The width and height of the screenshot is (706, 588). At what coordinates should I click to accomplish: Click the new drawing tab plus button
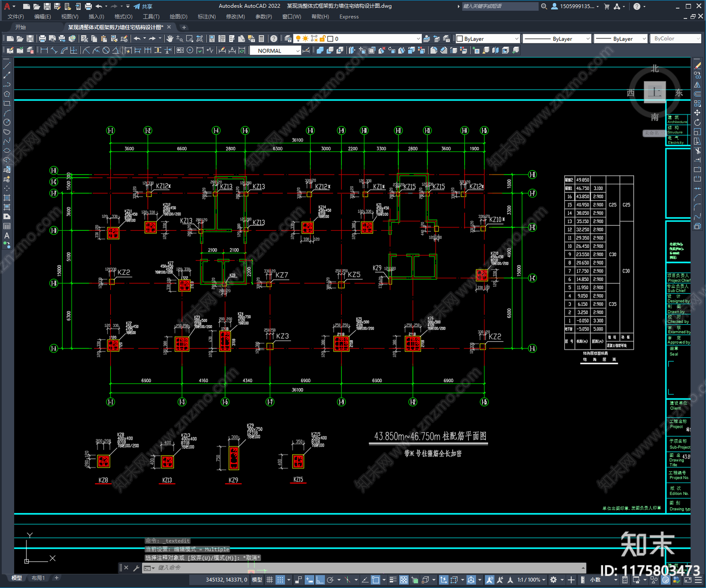point(184,27)
